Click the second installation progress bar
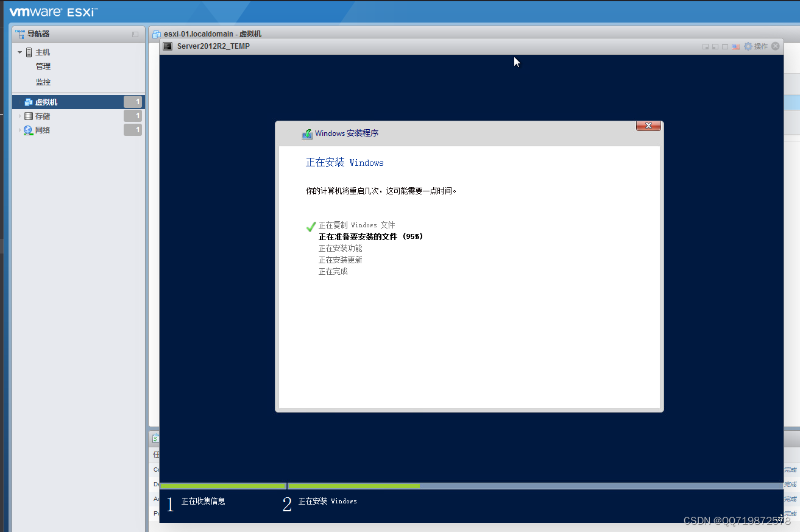The image size is (800, 532). click(535, 486)
